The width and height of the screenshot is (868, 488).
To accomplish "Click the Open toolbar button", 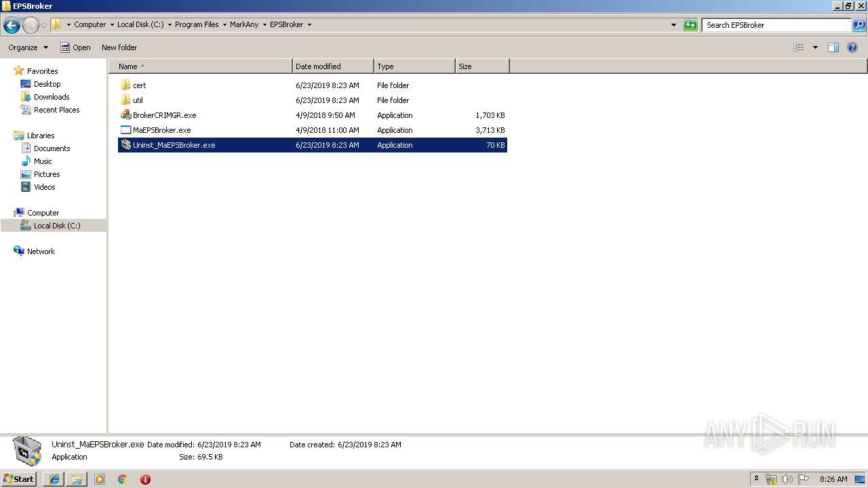I will point(75,47).
